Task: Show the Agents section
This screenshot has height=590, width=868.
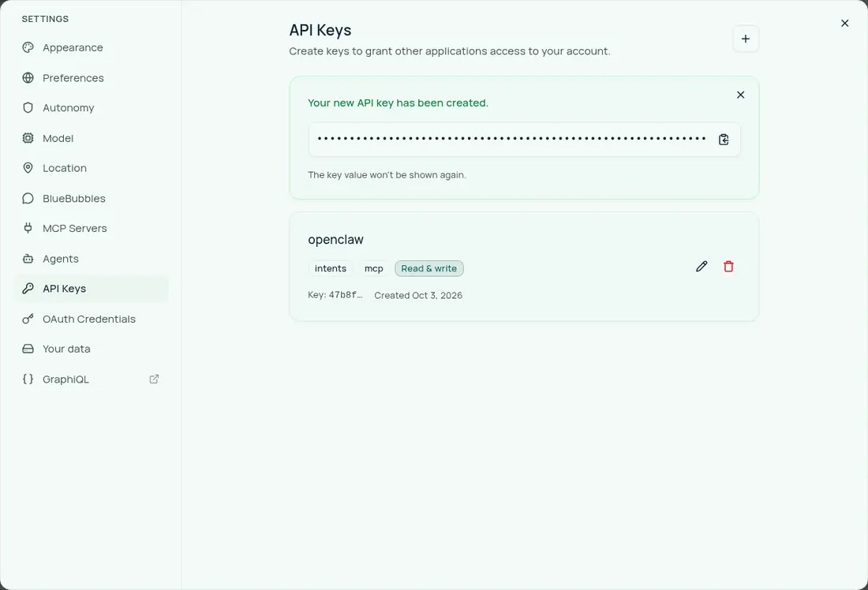Action: (92, 259)
